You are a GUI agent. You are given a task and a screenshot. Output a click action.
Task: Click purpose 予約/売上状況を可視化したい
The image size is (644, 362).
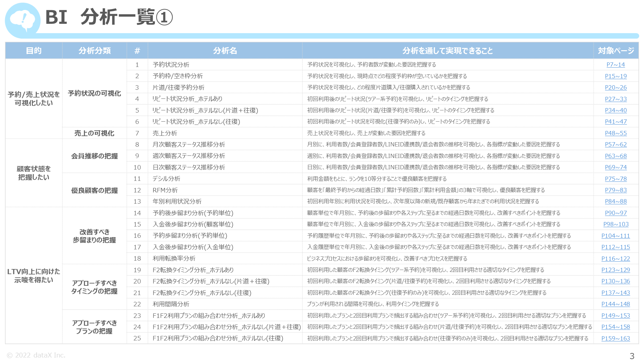(34, 99)
